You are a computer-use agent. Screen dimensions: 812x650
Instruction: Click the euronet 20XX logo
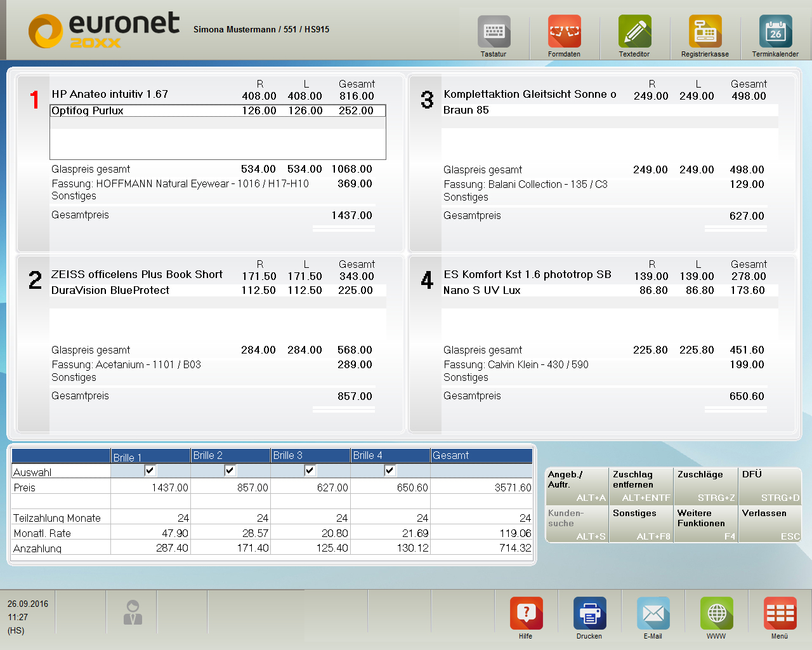[x=104, y=30]
